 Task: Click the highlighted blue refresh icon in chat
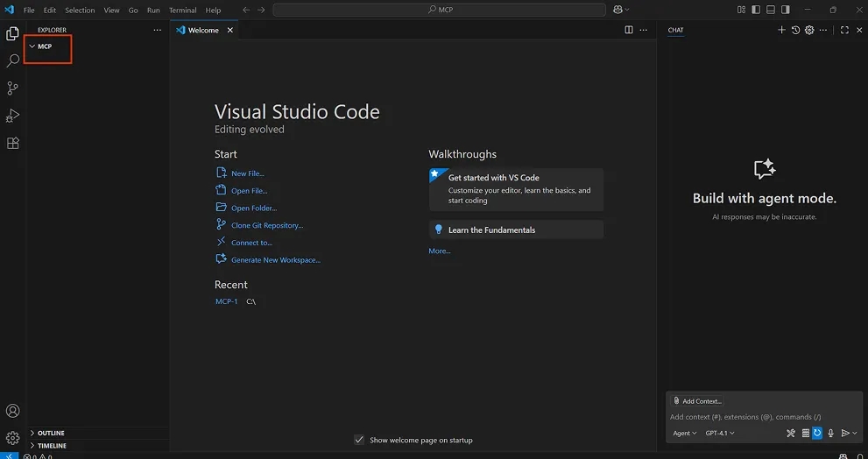[817, 433]
